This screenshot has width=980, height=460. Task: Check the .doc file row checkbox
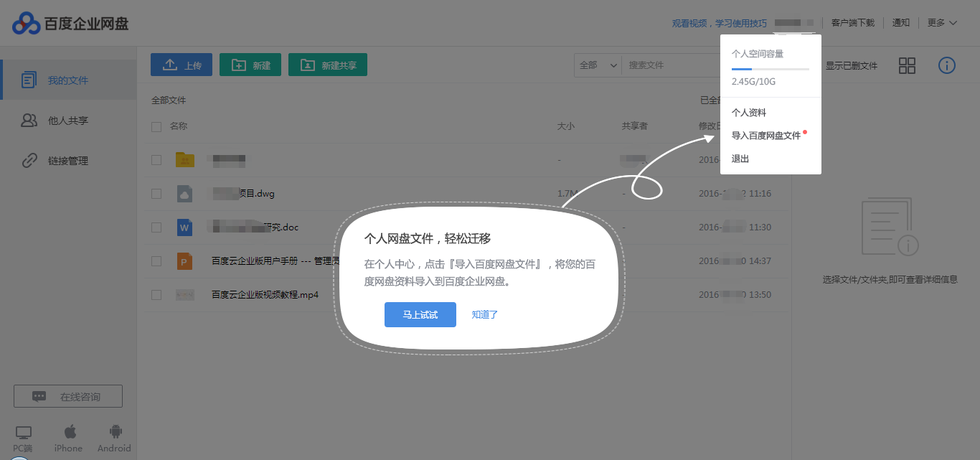156,227
